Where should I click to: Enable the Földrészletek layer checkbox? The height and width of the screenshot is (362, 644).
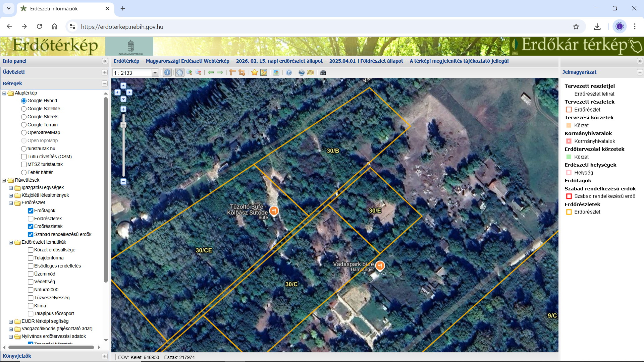pyautogui.click(x=31, y=219)
